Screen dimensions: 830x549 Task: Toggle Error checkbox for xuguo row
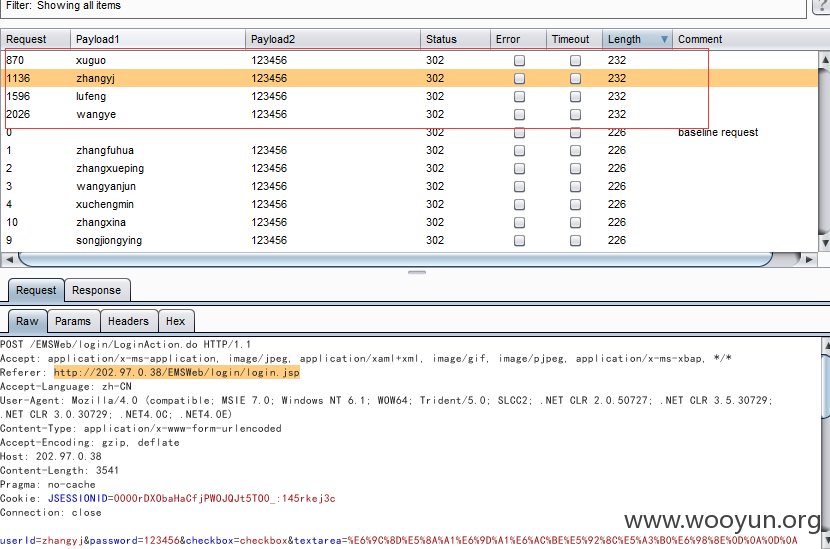519,60
